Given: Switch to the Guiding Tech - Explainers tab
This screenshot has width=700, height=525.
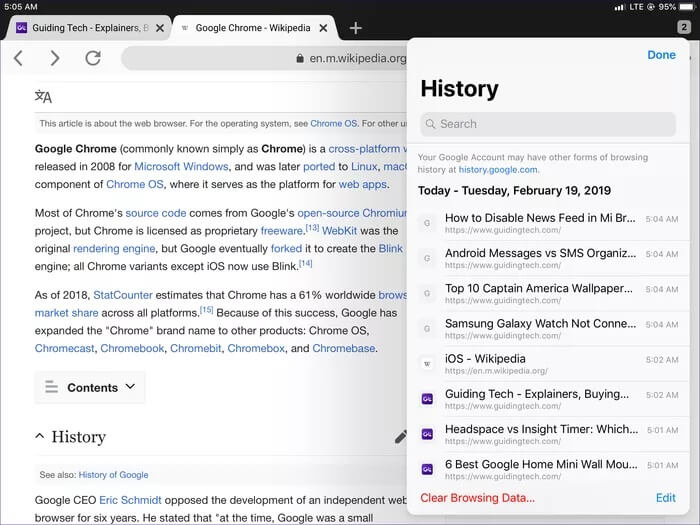Looking at the screenshot, I should click(x=90, y=28).
